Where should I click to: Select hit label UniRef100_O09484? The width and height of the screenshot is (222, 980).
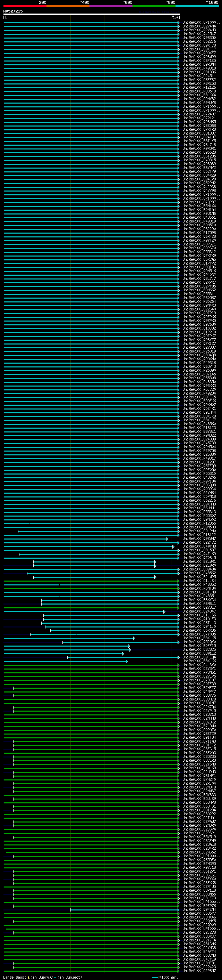pyautogui.click(x=199, y=569)
